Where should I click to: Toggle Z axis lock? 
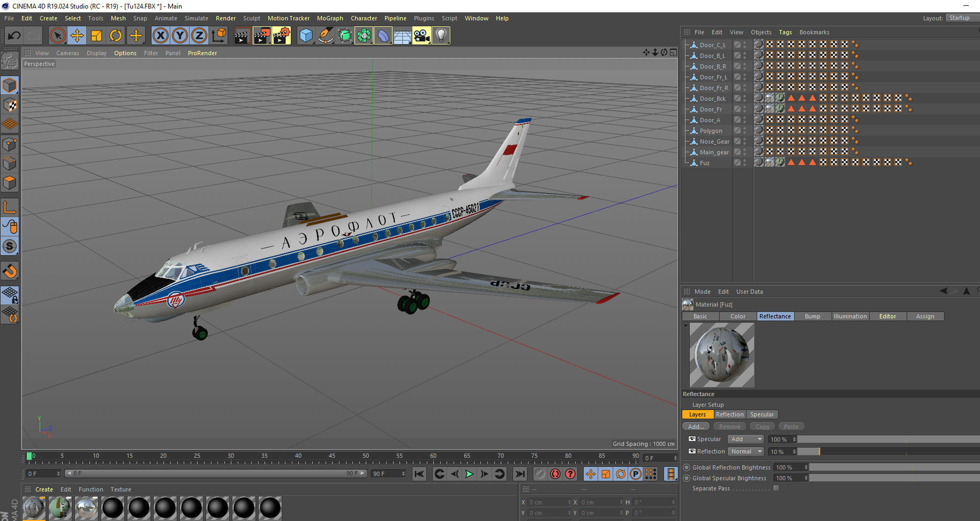[x=199, y=36]
